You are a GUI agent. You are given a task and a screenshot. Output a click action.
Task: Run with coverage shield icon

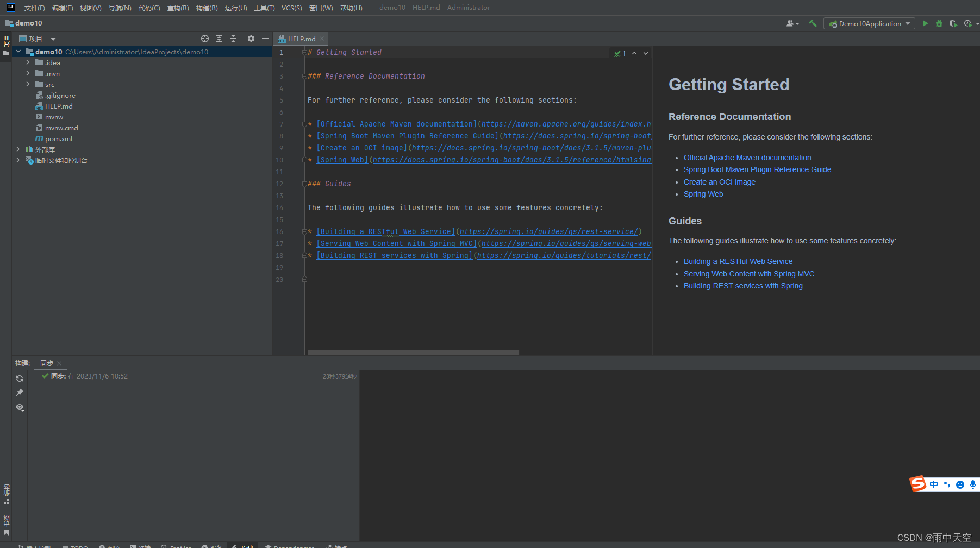click(953, 23)
